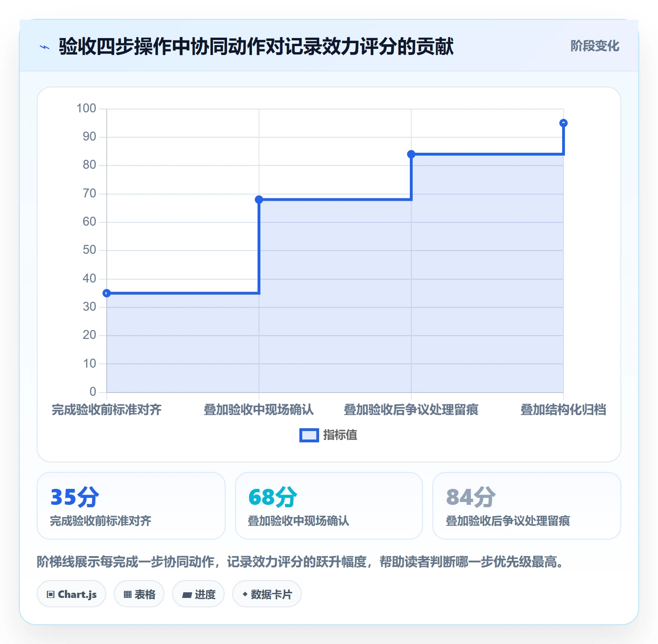Open the 68分 stat card
Image resolution: width=658 pixels, height=644 pixels.
[329, 506]
